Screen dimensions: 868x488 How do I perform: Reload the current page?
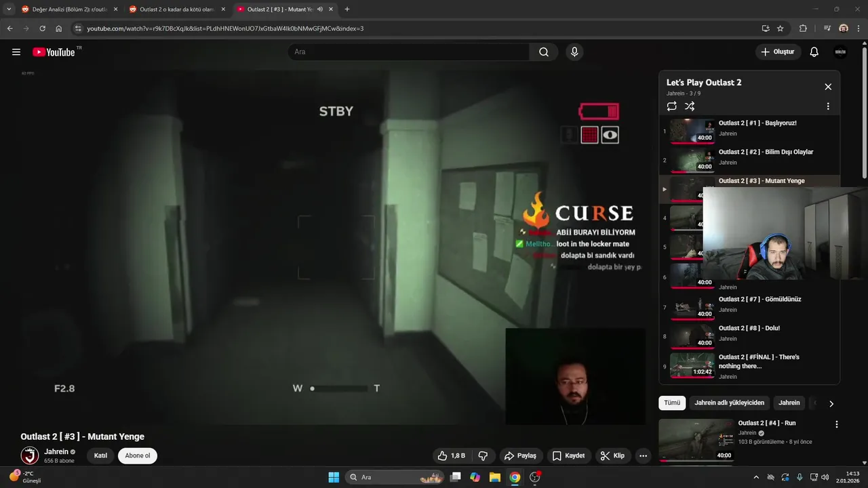42,28
